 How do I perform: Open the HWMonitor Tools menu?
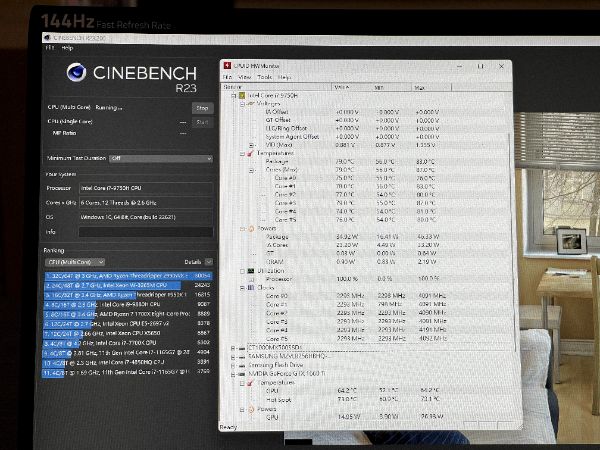pos(264,77)
